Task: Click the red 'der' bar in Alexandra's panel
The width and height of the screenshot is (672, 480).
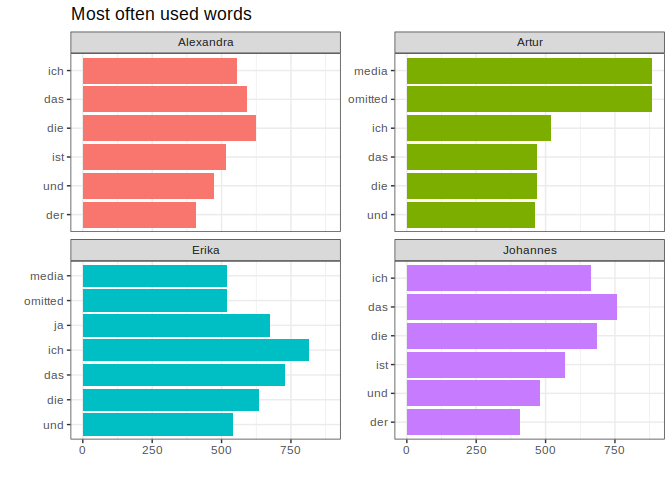Action: pos(139,215)
